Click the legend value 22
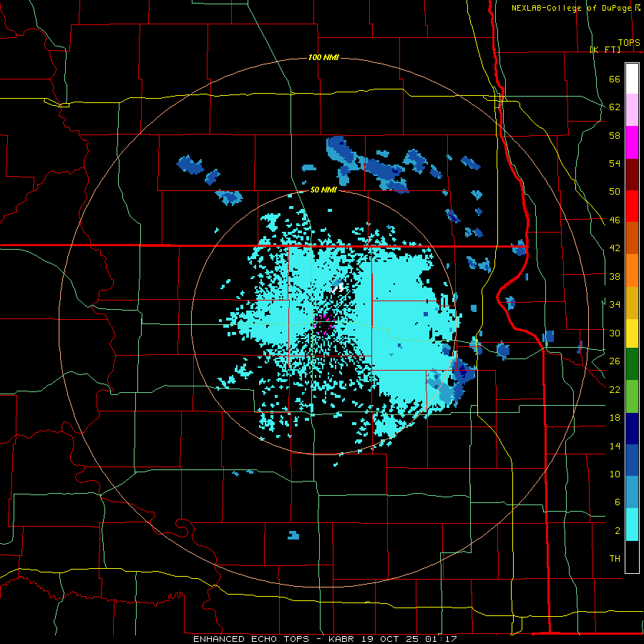 615,389
